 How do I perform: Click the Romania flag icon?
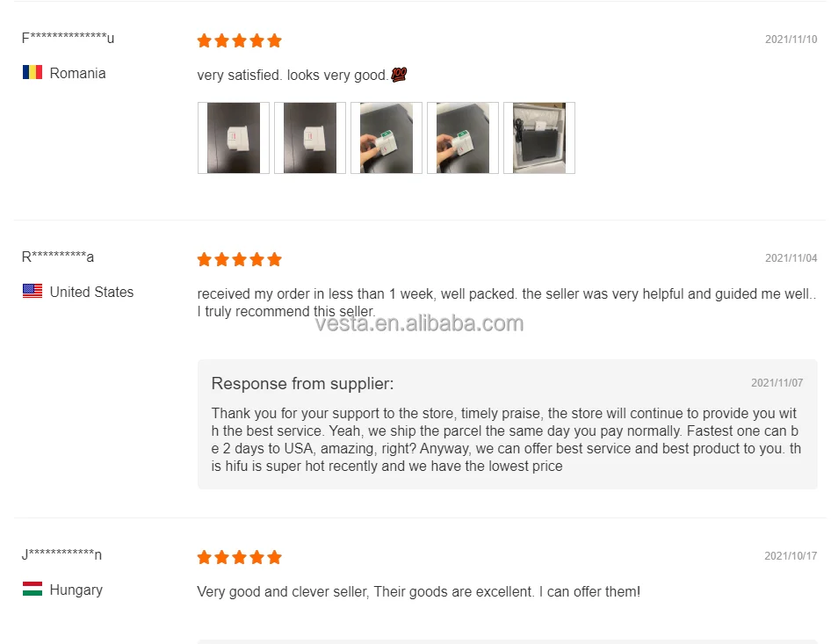[x=33, y=73]
